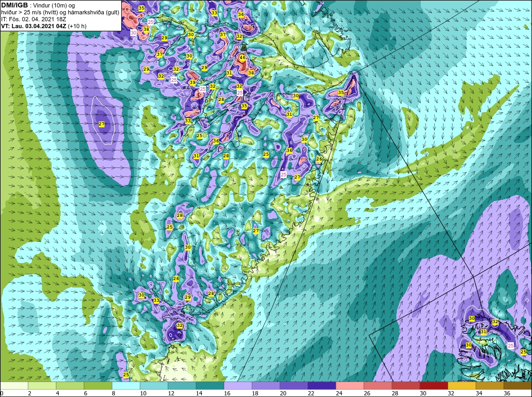This screenshot has width=532, height=397.
Task: Select legend swatch between 0 and 2
Action: (x=14, y=386)
